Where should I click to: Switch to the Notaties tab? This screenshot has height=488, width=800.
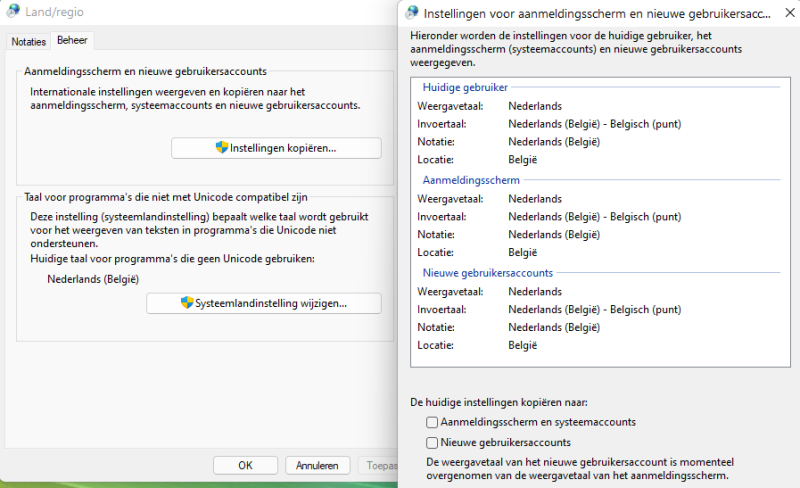click(x=28, y=42)
